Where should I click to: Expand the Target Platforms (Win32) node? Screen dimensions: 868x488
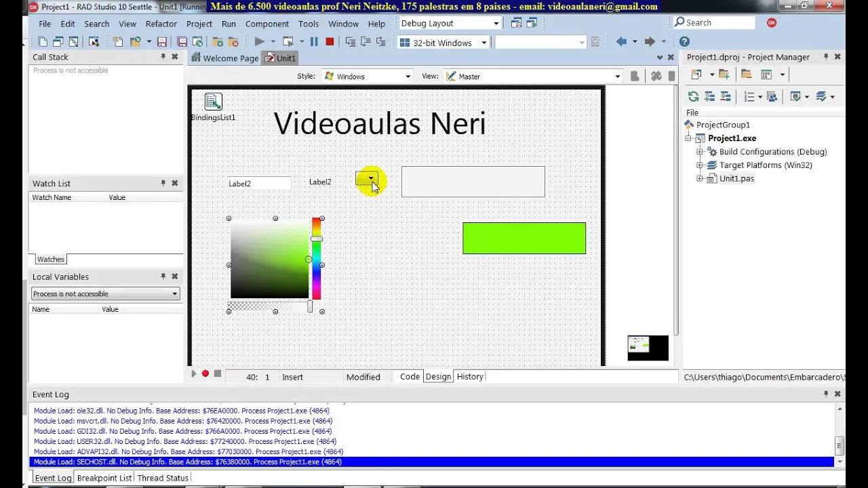700,165
